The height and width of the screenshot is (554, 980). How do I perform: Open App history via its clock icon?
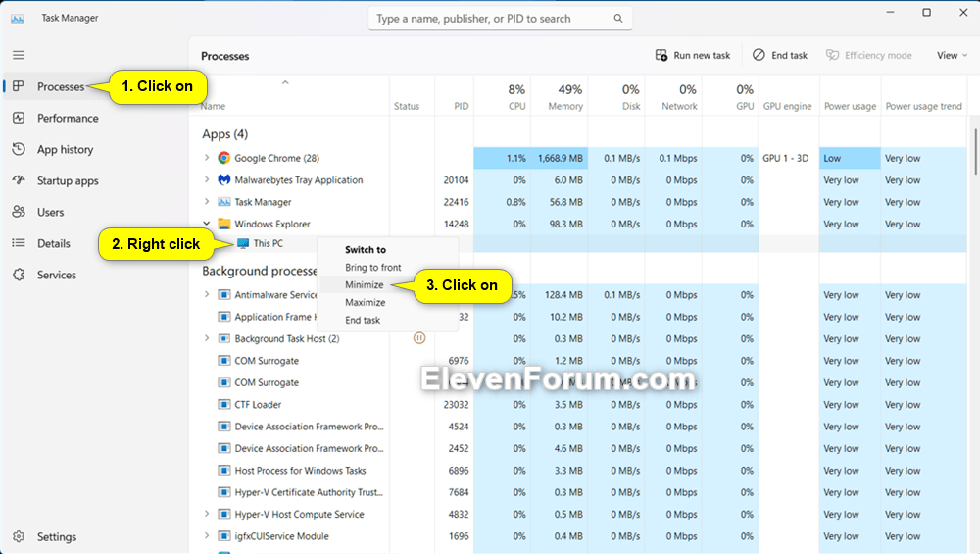click(19, 149)
